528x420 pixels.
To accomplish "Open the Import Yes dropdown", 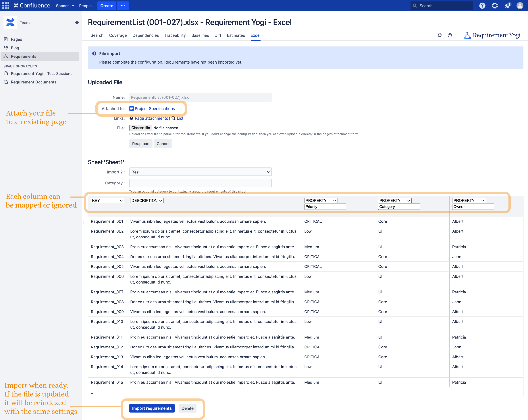I will point(200,172).
